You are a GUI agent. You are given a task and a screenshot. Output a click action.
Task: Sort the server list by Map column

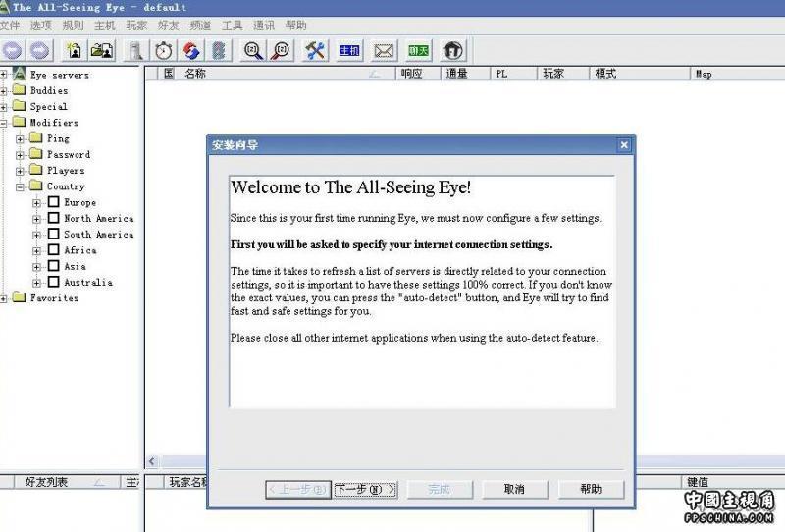tap(738, 74)
